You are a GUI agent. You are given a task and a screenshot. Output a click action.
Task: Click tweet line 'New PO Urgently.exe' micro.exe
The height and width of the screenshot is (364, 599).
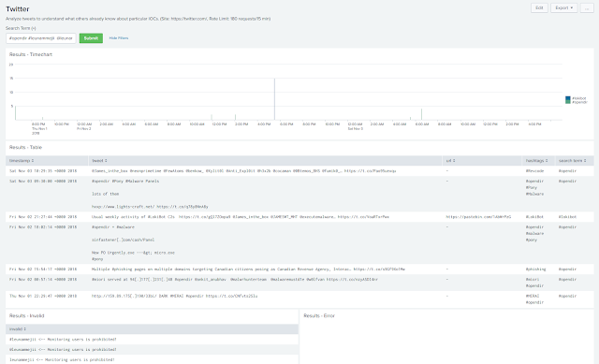(x=133, y=253)
